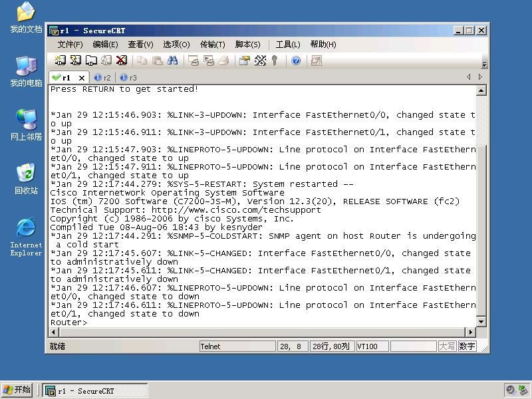Click the VT100 status bar entry
Image resolution: width=532 pixels, height=399 pixels.
click(x=372, y=346)
